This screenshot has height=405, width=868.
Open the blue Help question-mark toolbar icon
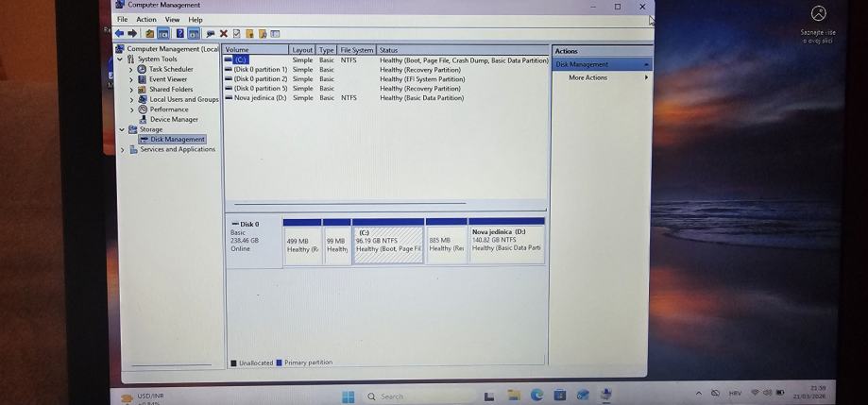point(180,34)
